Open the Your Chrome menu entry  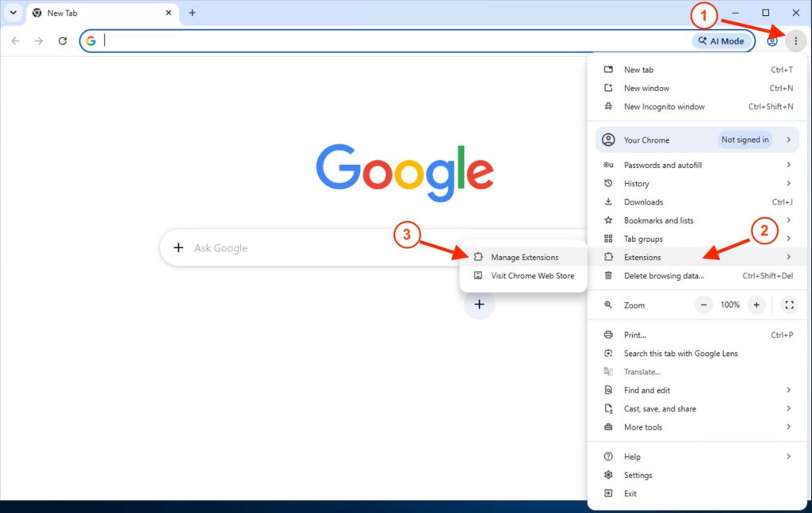pos(697,140)
